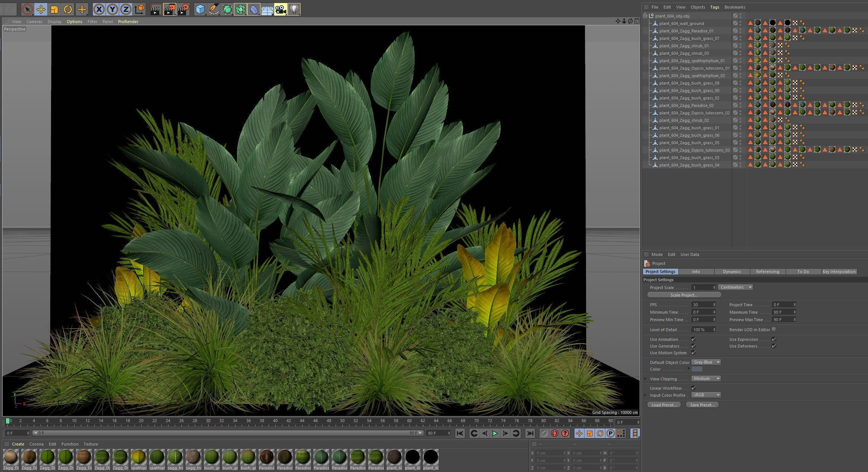Add a Cube primitive object

[x=200, y=9]
